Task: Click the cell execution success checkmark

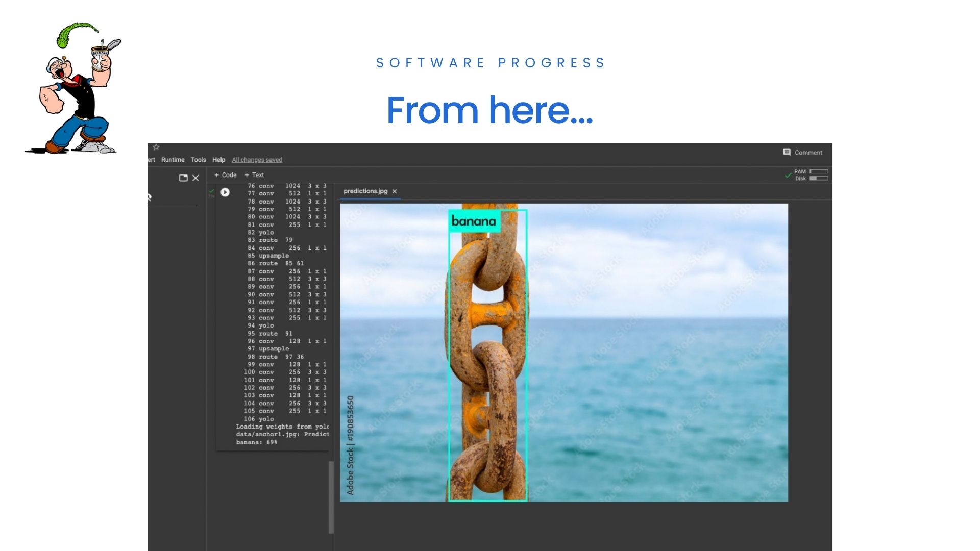Action: click(x=212, y=191)
